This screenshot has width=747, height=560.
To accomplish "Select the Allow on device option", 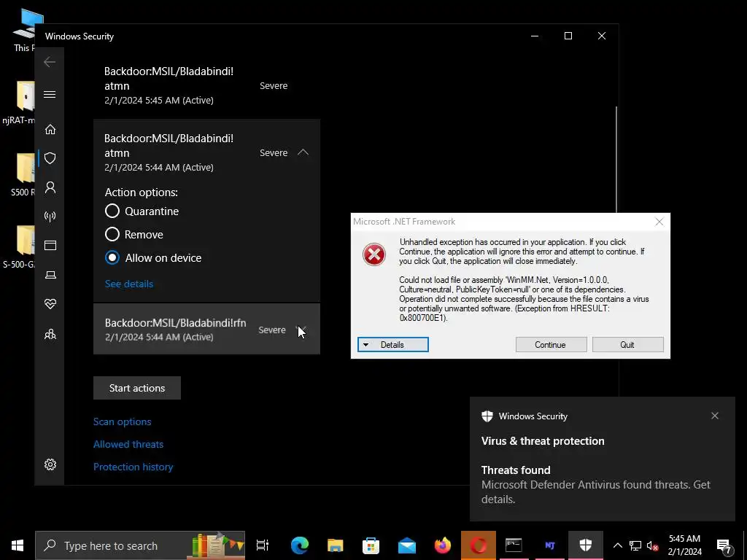I will tap(112, 257).
